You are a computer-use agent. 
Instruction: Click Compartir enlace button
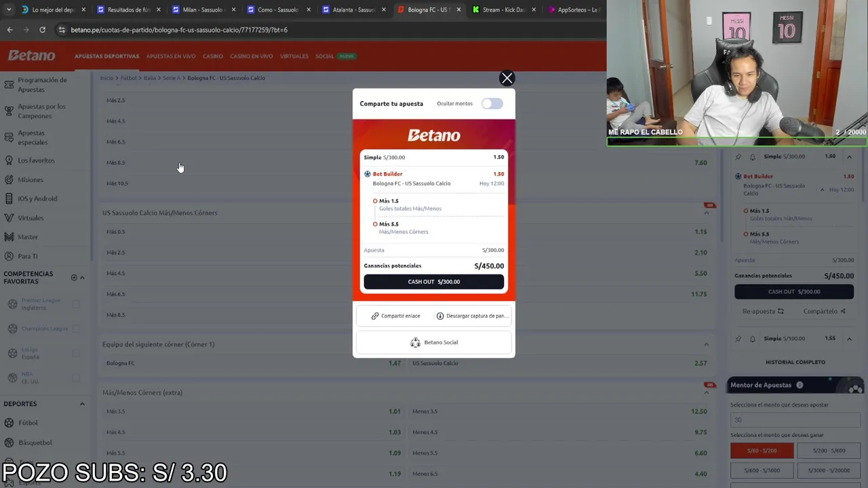pos(396,316)
